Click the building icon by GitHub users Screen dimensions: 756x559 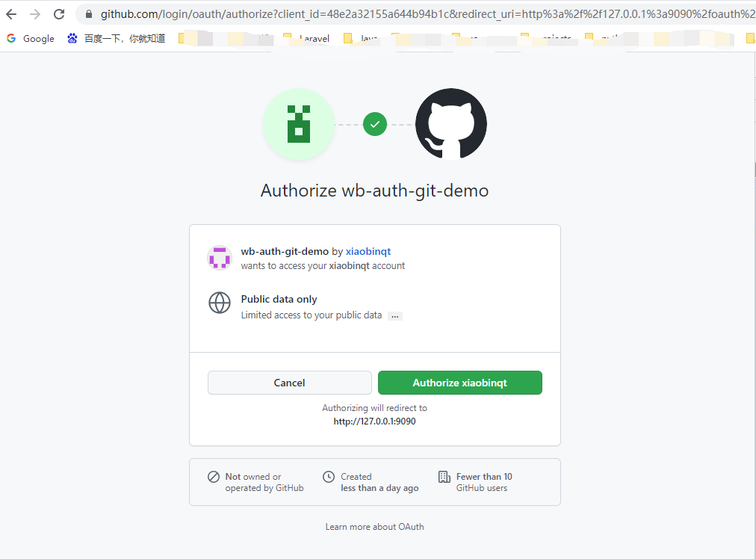[444, 477]
